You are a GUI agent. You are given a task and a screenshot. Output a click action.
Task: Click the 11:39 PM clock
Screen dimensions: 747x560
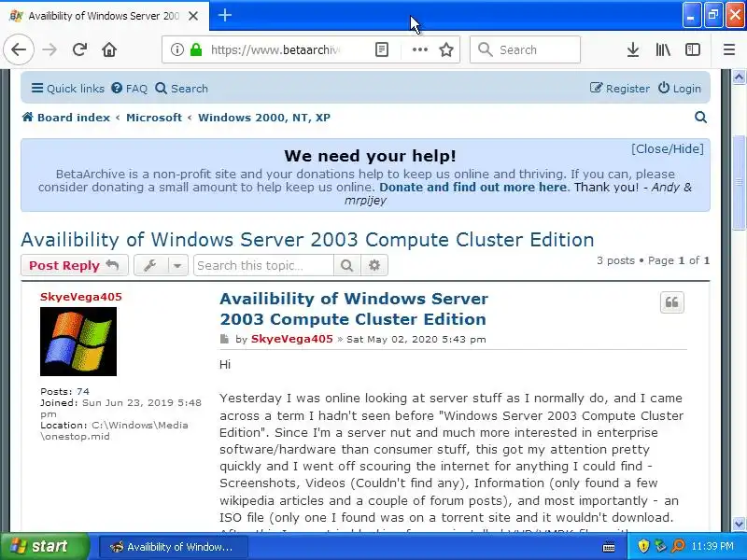(x=712, y=546)
